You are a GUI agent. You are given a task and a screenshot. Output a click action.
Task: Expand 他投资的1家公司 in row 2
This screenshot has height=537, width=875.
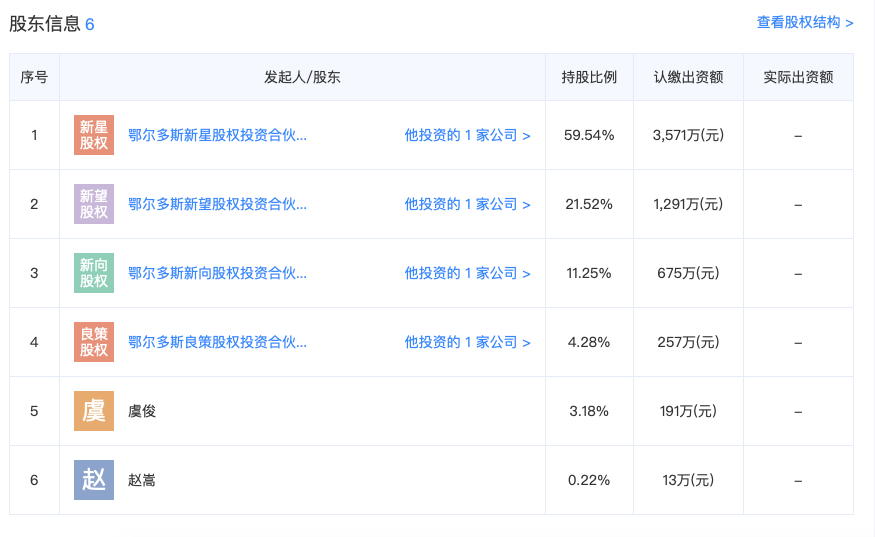click(467, 204)
